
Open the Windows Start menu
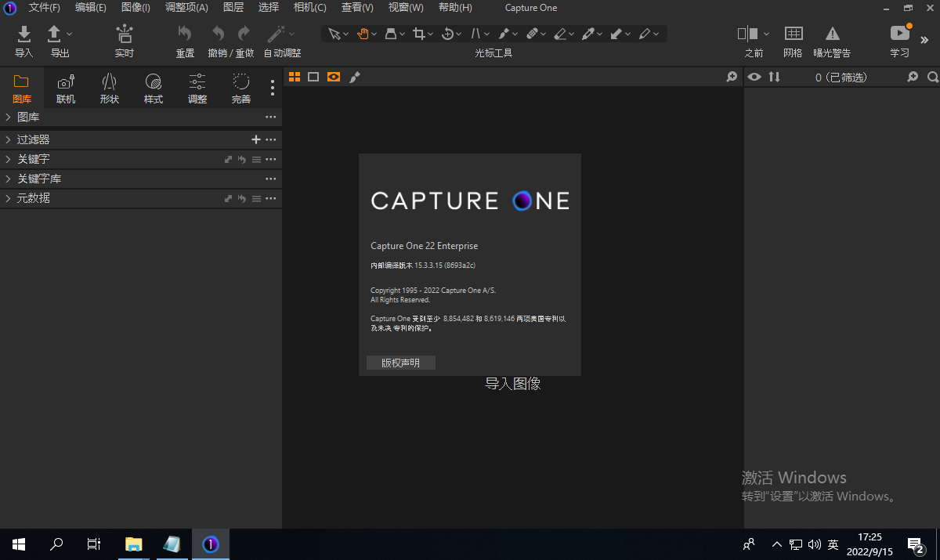pos(19,544)
